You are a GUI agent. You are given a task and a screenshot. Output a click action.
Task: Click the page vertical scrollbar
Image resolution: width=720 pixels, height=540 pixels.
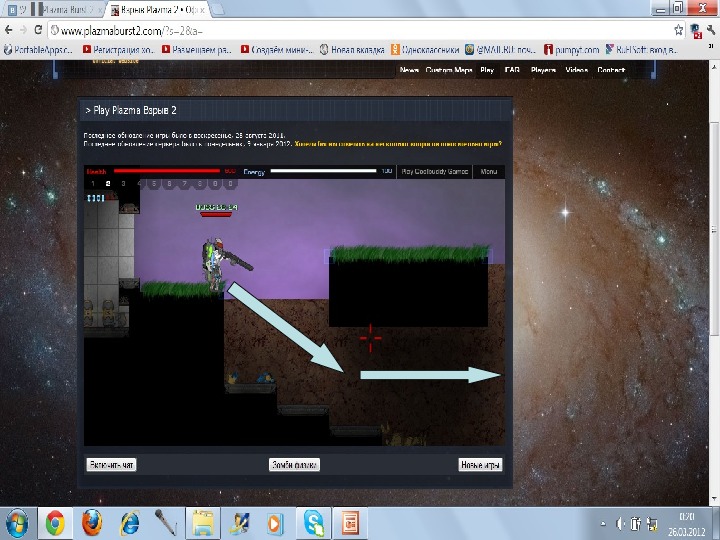(714, 230)
